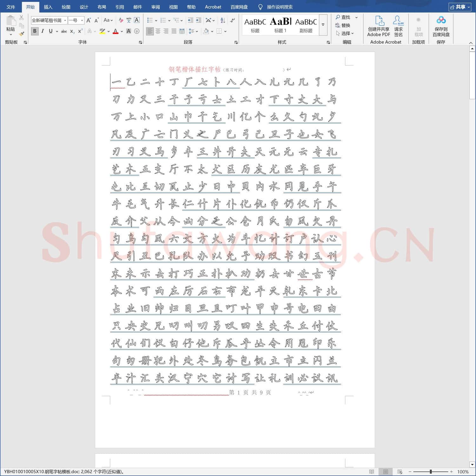
Task: Toggle Character Shading button
Action: pos(129,31)
